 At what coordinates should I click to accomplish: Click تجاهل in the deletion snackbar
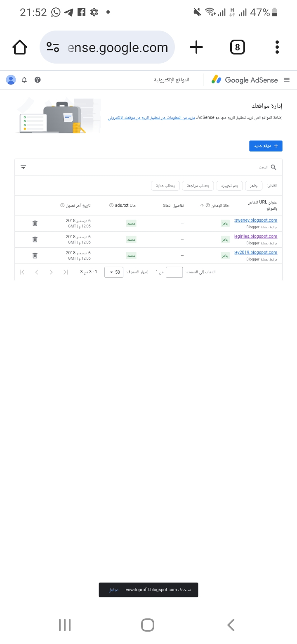[x=113, y=590]
